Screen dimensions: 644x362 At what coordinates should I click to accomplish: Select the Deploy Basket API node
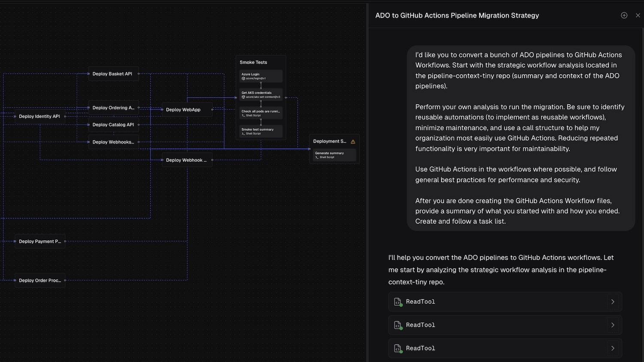tap(112, 74)
